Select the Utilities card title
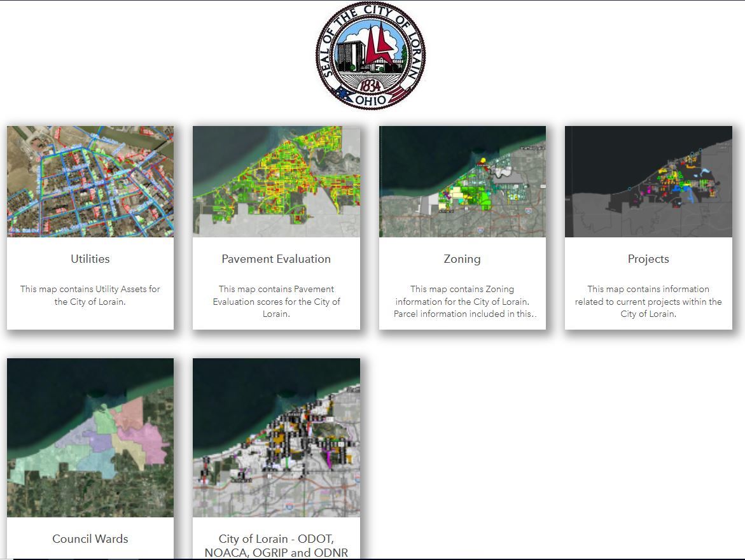 [x=90, y=259]
